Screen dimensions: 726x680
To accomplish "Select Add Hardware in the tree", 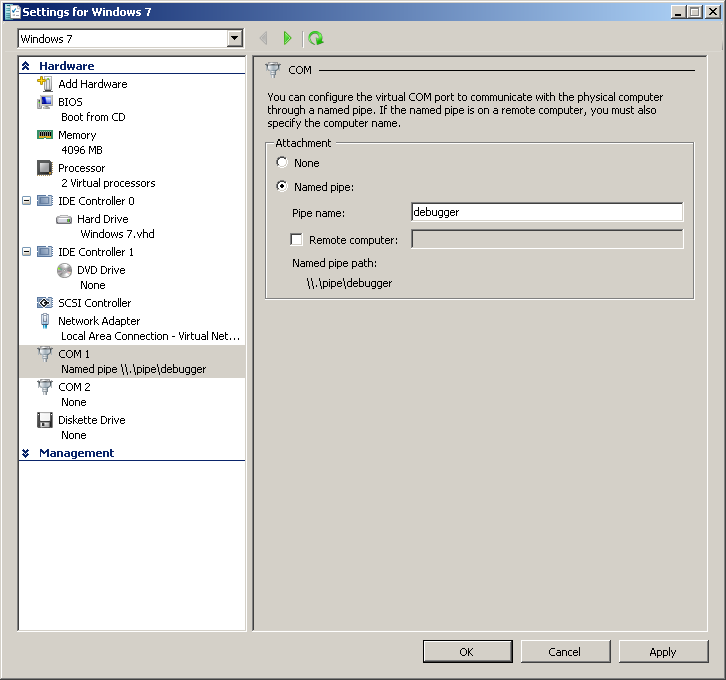I will click(x=93, y=84).
